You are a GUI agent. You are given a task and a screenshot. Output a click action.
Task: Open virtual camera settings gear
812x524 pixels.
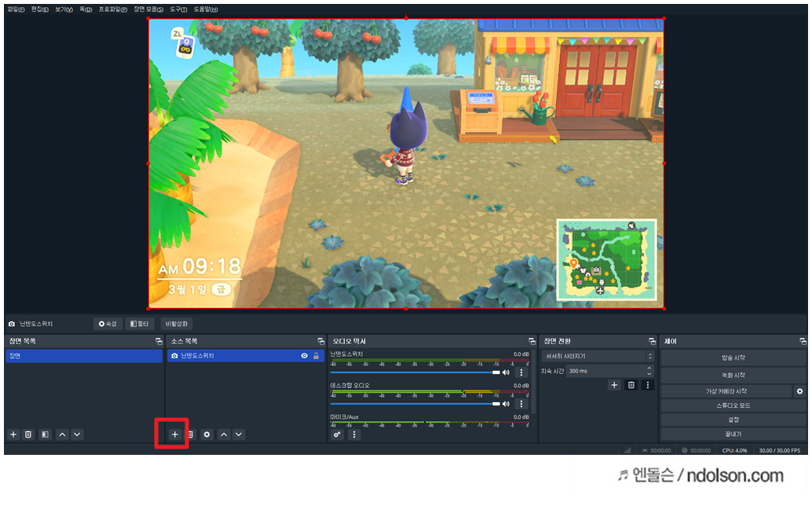799,391
